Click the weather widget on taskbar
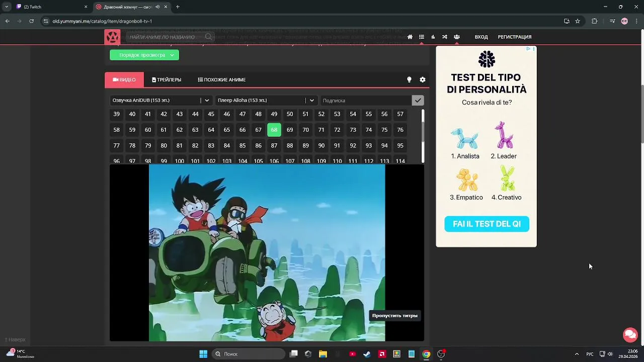644x362 pixels. click(21, 354)
